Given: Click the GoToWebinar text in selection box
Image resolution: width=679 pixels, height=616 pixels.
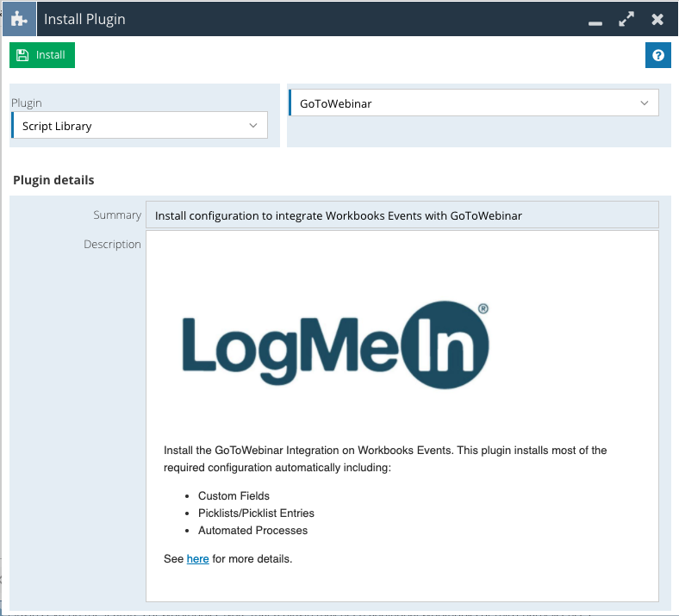Looking at the screenshot, I should pos(335,103).
